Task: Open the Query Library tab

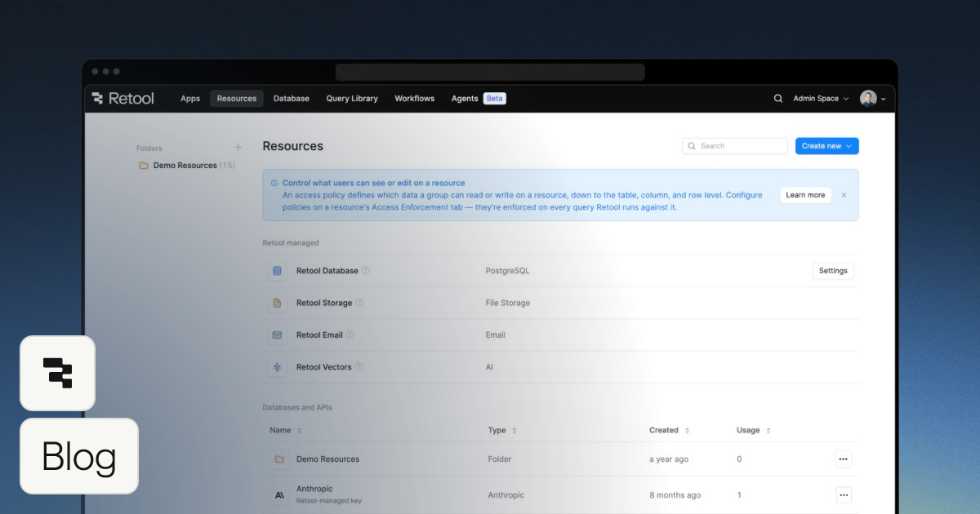Action: [x=352, y=99]
